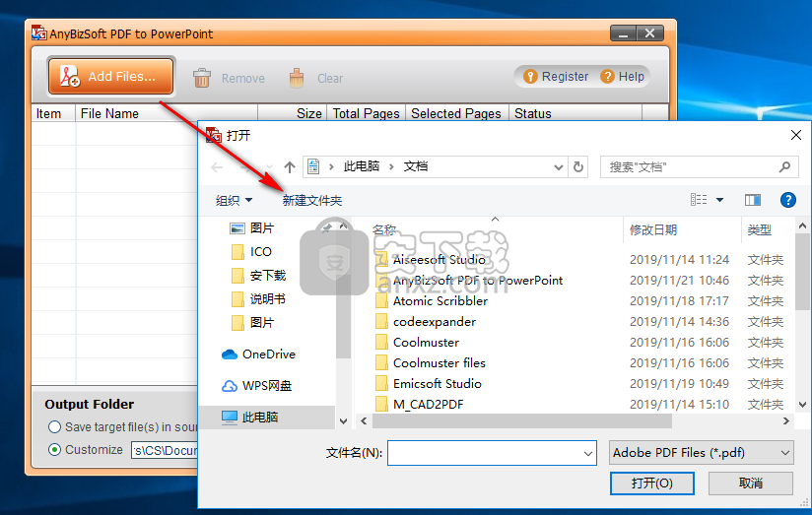
Task: Click the output folder path field
Action: coord(165,450)
